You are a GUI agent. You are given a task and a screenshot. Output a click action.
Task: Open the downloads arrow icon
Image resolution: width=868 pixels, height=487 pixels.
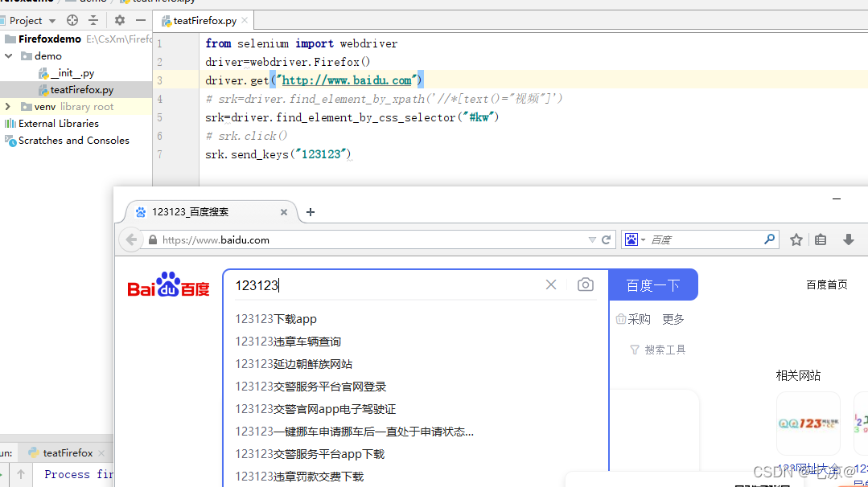tap(848, 239)
